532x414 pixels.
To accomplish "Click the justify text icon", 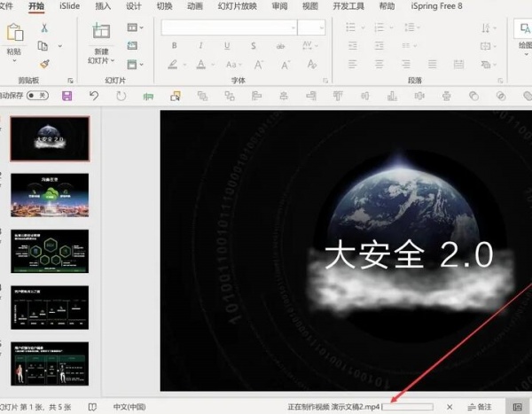I will click(x=433, y=64).
